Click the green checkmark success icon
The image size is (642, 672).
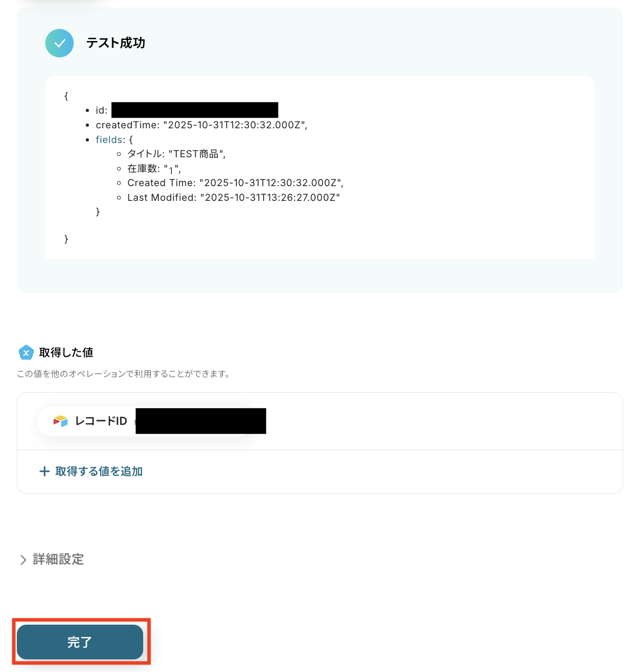click(x=59, y=43)
